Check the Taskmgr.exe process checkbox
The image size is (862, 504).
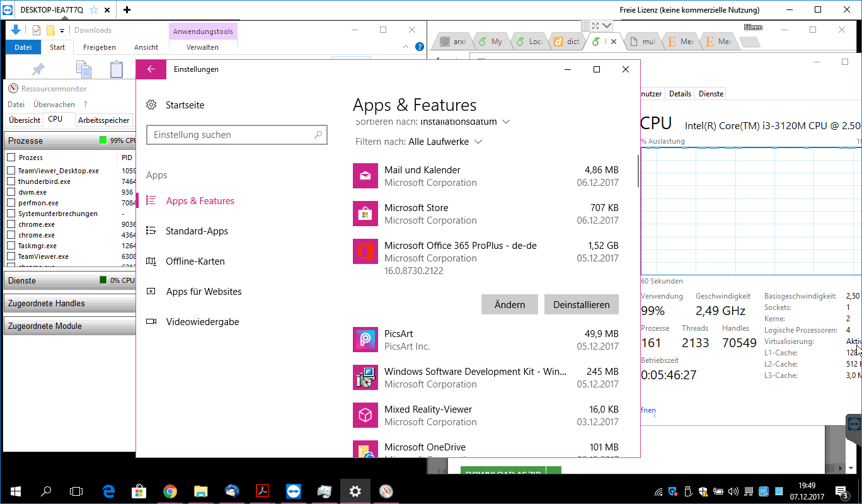coord(11,246)
